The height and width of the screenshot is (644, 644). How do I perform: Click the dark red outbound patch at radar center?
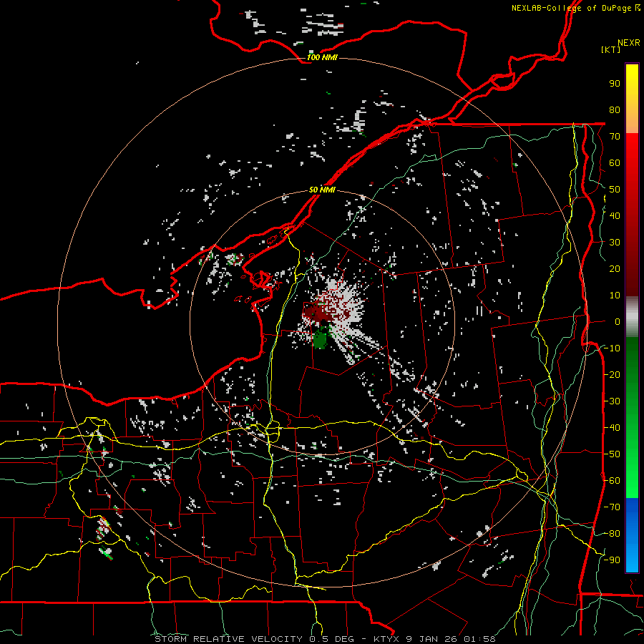pyautogui.click(x=318, y=313)
